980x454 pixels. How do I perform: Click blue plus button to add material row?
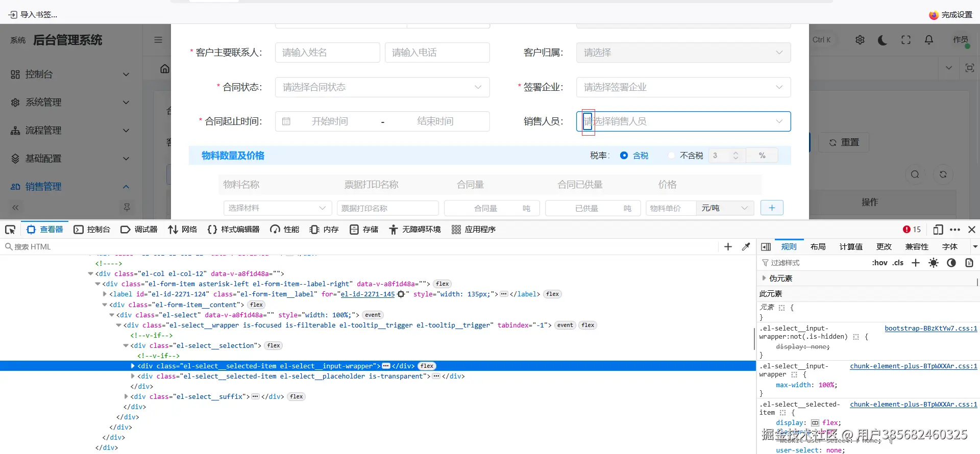coord(772,208)
